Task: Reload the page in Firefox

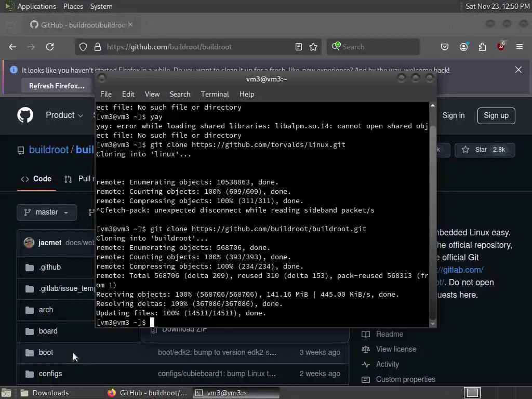Action: 50,47
